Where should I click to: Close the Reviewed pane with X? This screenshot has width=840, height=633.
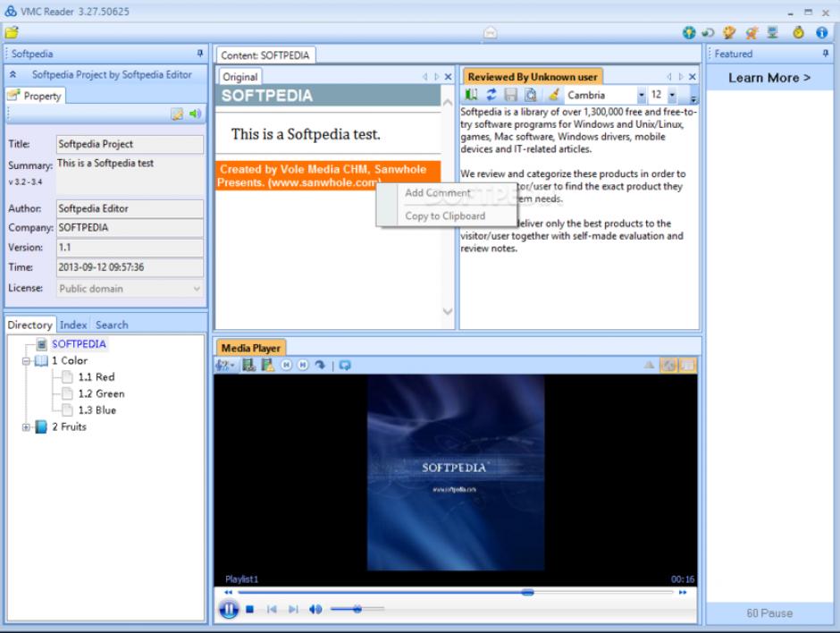click(x=693, y=77)
